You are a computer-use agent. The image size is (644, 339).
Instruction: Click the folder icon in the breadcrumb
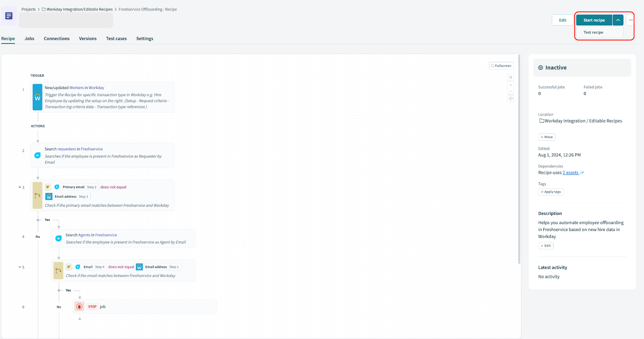(44, 9)
